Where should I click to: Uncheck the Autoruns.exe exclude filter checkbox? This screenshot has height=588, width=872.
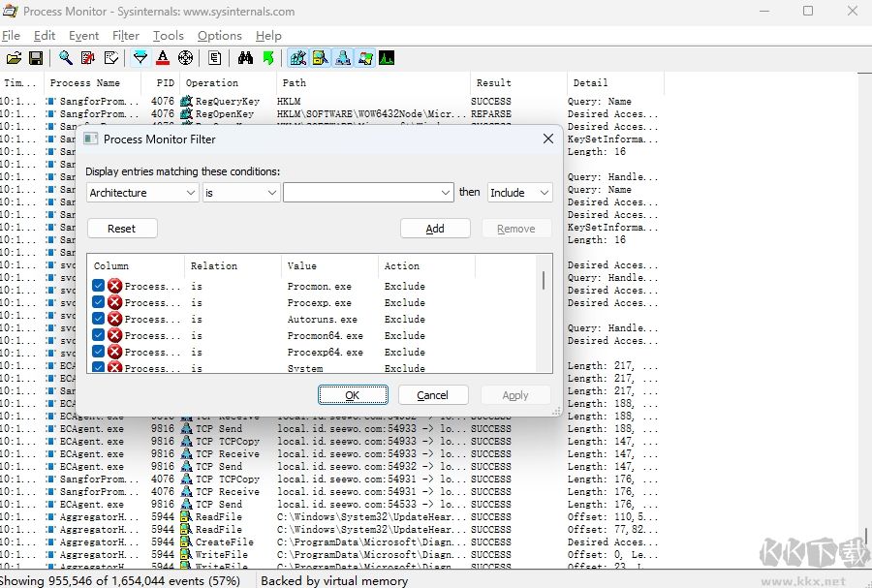point(99,319)
